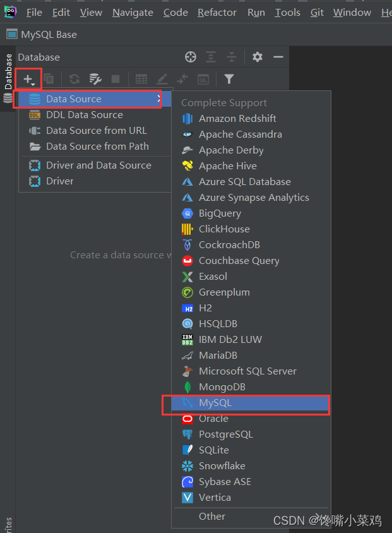The height and width of the screenshot is (533, 392).
Task: Select IBM Db2 LUW data source
Action: point(251,340)
